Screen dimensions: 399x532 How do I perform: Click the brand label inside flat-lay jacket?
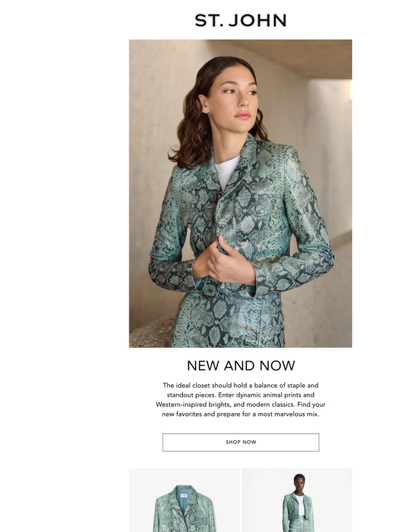coord(184,496)
